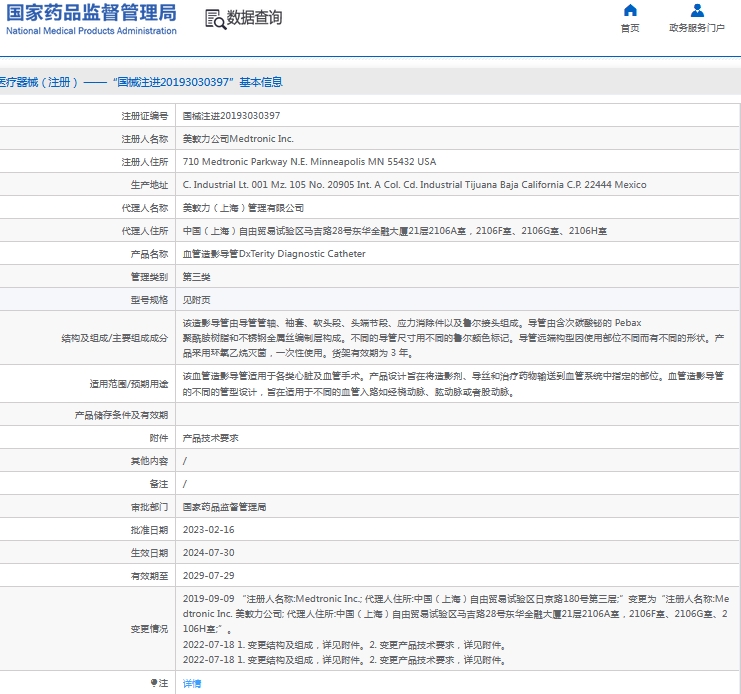
Task: Click the 批准日期 row label
Action: [x=149, y=530]
